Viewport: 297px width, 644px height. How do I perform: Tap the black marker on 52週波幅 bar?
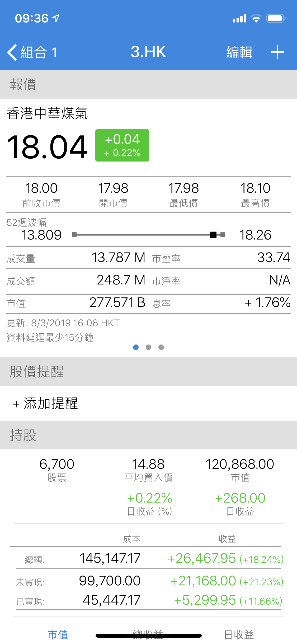click(x=213, y=235)
